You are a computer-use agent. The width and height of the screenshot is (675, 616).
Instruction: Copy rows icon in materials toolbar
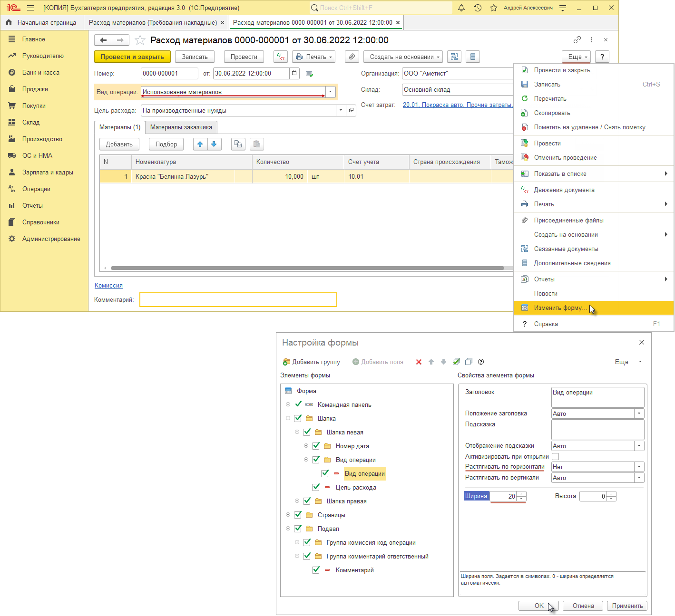tap(238, 144)
